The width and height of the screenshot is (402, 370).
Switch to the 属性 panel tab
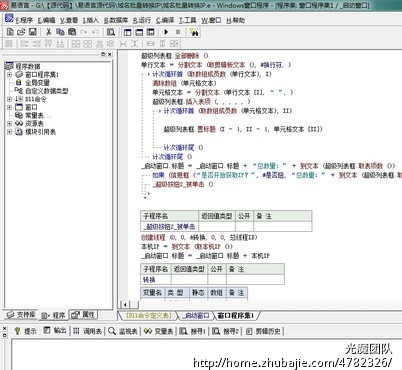tap(83, 314)
